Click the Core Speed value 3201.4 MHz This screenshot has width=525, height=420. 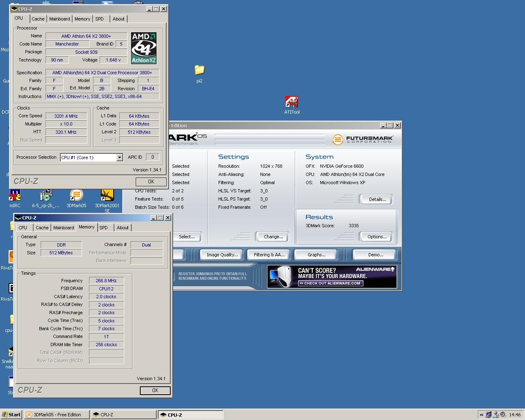tap(66, 116)
